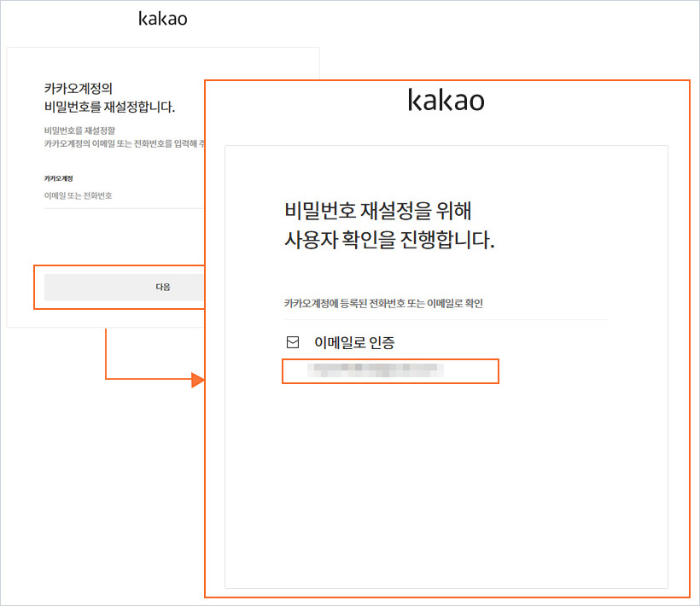Click the 비밀번호 재설정을 위해 heading line

377,211
